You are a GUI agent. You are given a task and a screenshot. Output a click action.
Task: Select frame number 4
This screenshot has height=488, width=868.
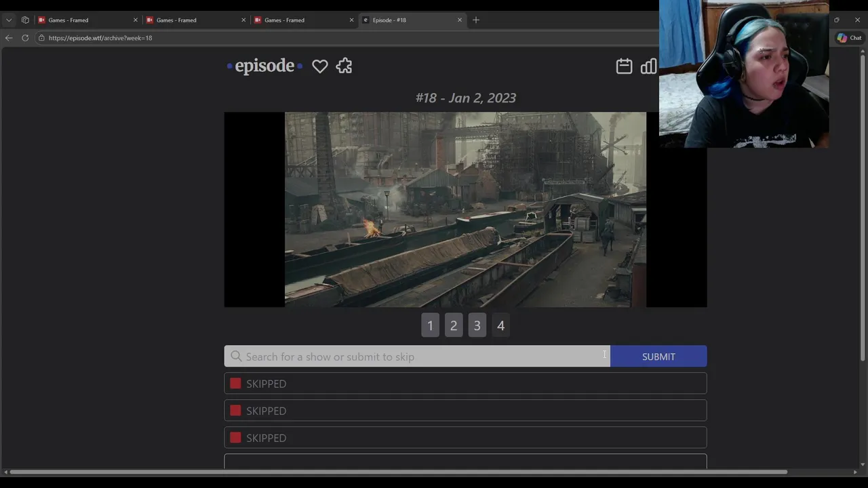click(500, 325)
